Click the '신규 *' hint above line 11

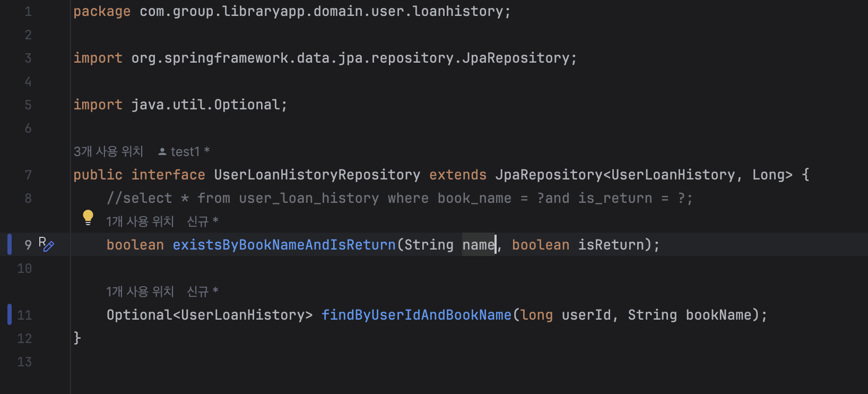point(203,292)
